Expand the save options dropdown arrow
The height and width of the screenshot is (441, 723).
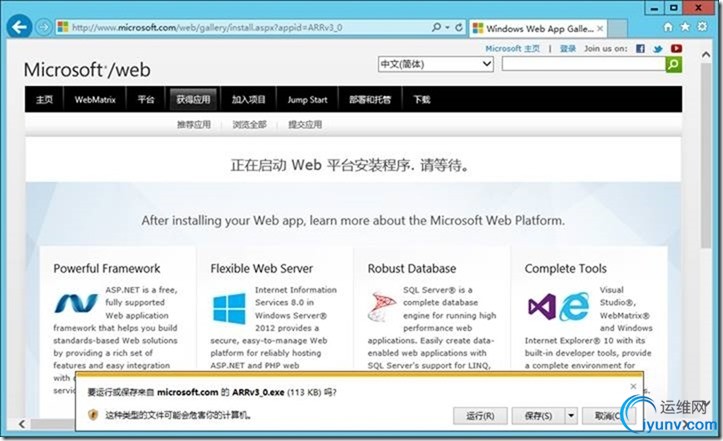[x=571, y=416]
